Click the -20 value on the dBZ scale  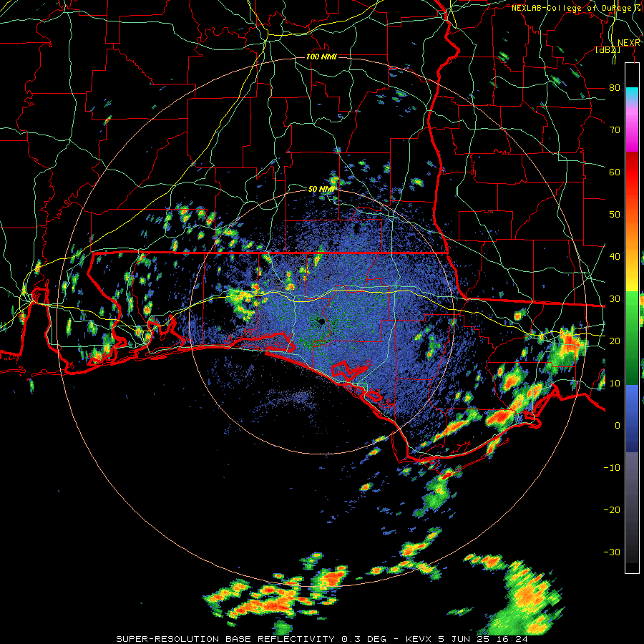pos(612,509)
